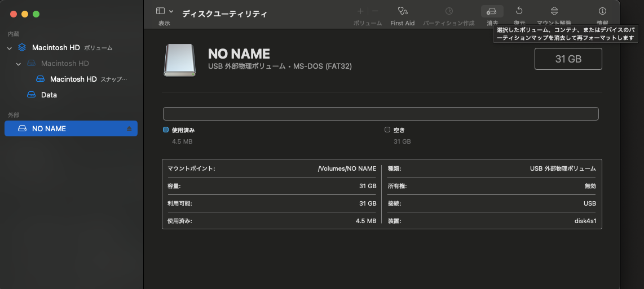This screenshot has height=289, width=644.
Task: Select the Macintosh HD スナップ row
Action: 71,79
